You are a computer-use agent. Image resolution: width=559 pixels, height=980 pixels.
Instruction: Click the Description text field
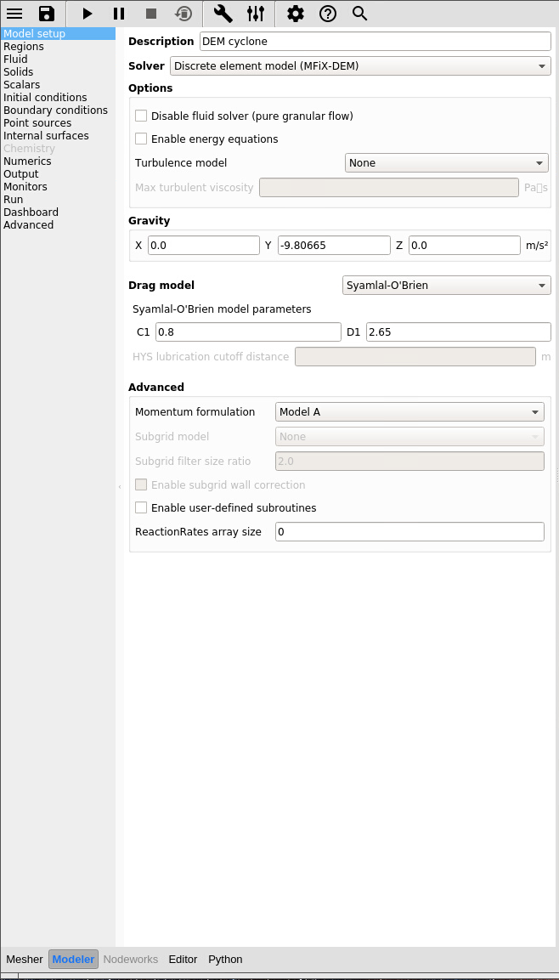click(x=375, y=41)
